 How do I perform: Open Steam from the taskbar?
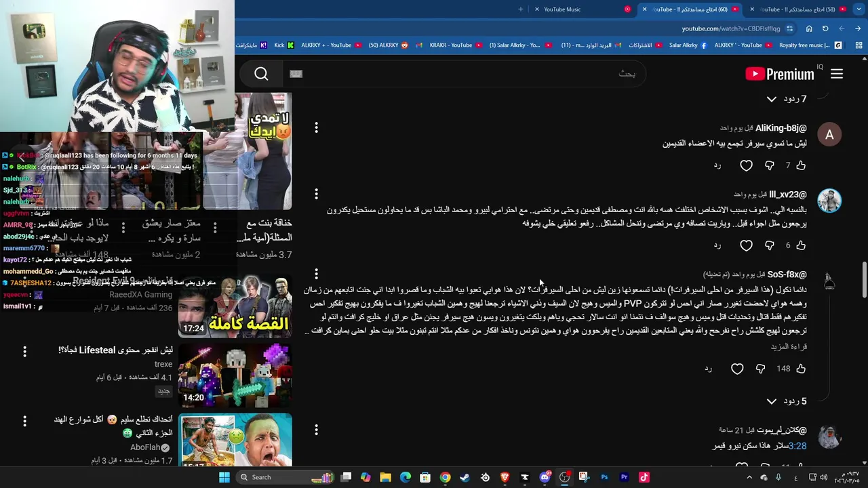point(465,477)
